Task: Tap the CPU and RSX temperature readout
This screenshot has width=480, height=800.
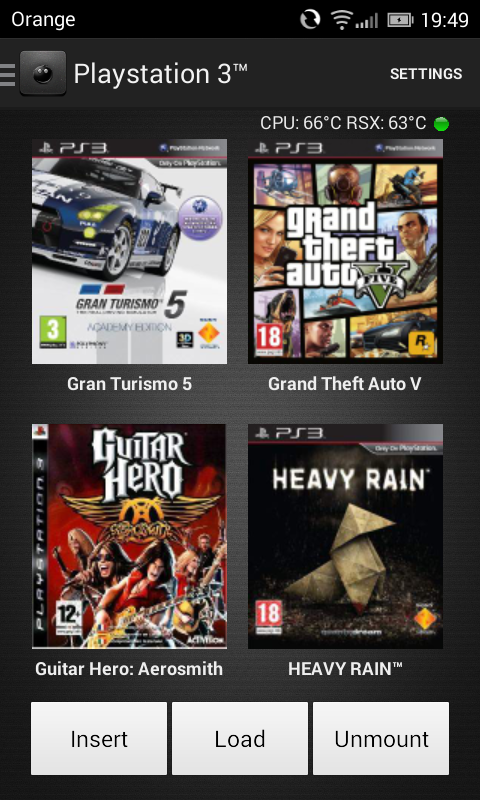Action: [343, 123]
